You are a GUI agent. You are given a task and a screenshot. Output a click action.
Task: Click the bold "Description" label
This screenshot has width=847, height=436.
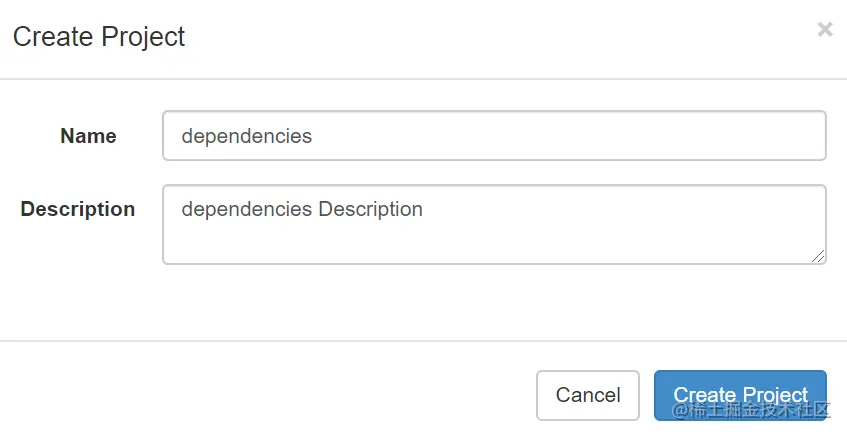78,209
